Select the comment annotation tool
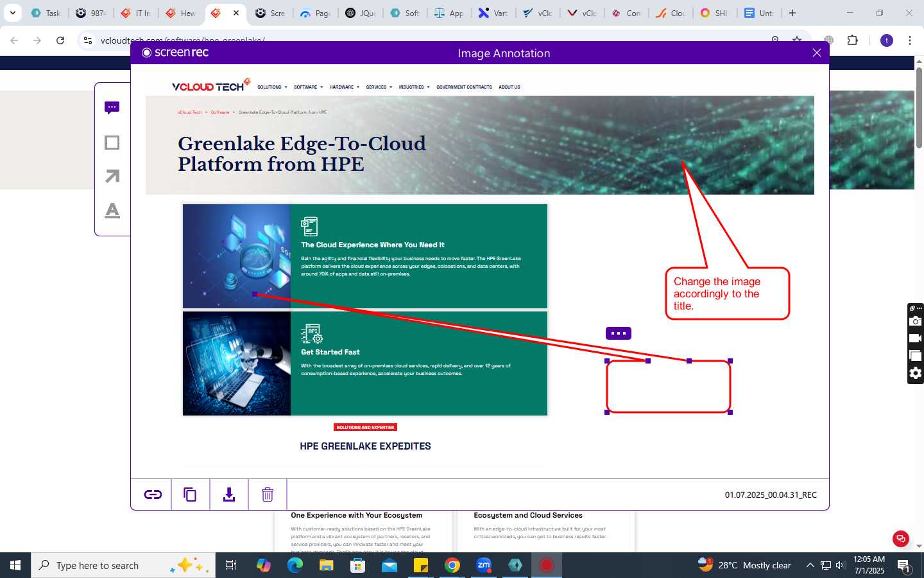This screenshot has width=924, height=578. pos(112,107)
